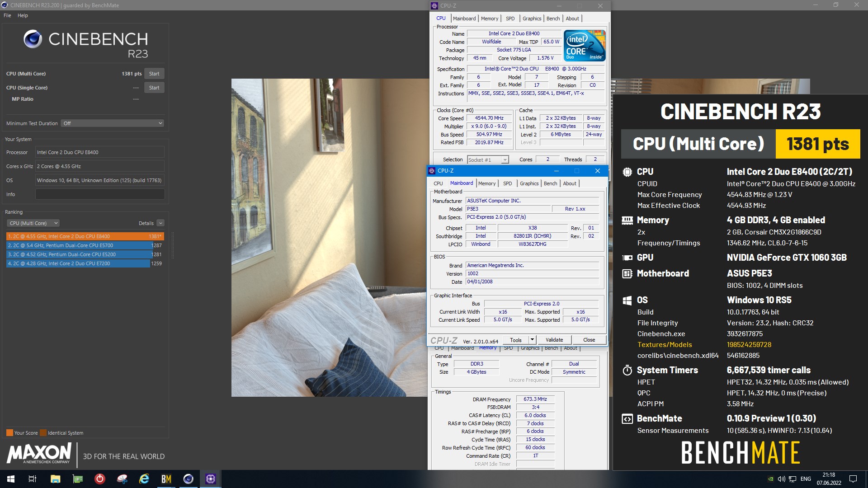Start the CPU (Multi Core) test
868x488 pixels.
point(154,74)
